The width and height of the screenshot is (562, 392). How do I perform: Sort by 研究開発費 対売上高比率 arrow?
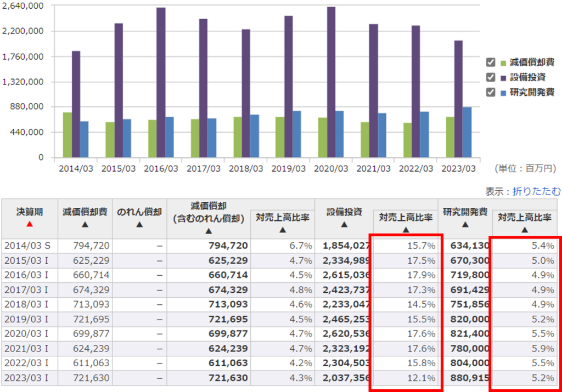pyautogui.click(x=525, y=230)
